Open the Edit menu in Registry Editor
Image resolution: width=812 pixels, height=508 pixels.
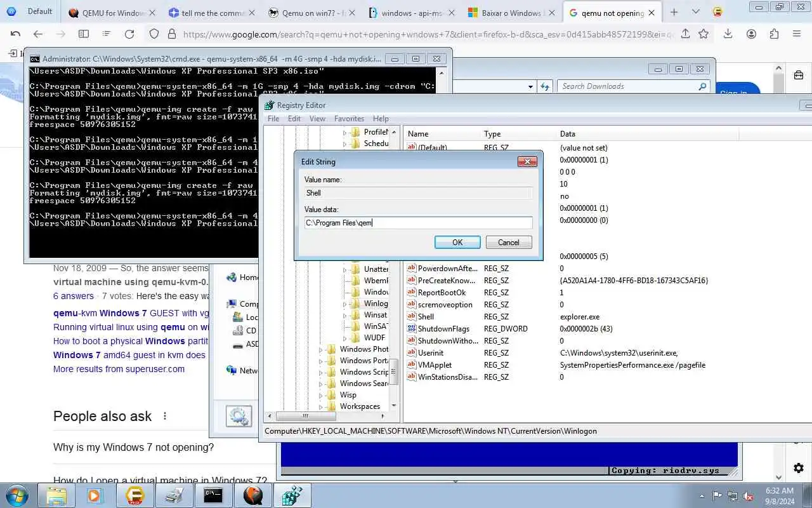[294, 119]
